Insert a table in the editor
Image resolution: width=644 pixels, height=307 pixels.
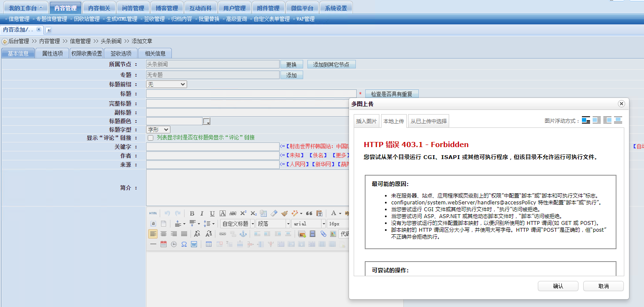tap(209, 244)
